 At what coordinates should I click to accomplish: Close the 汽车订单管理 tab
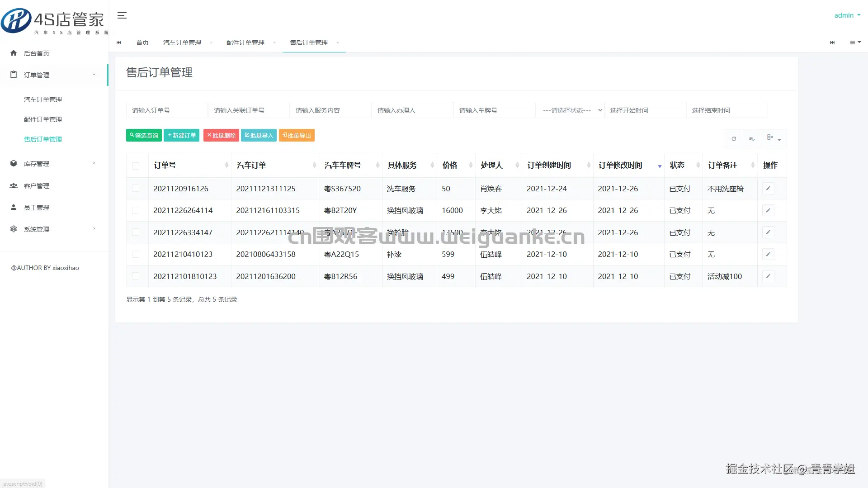211,43
